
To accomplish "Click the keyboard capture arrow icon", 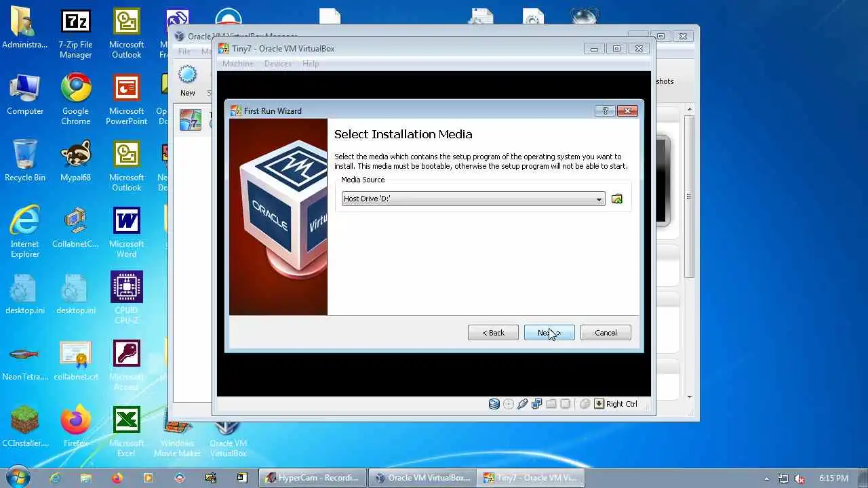I will (599, 404).
